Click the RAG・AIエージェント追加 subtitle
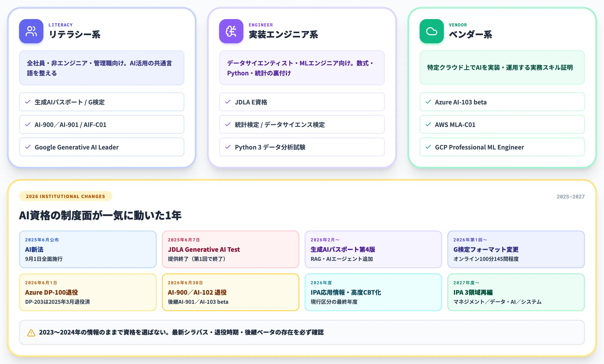 point(342,259)
